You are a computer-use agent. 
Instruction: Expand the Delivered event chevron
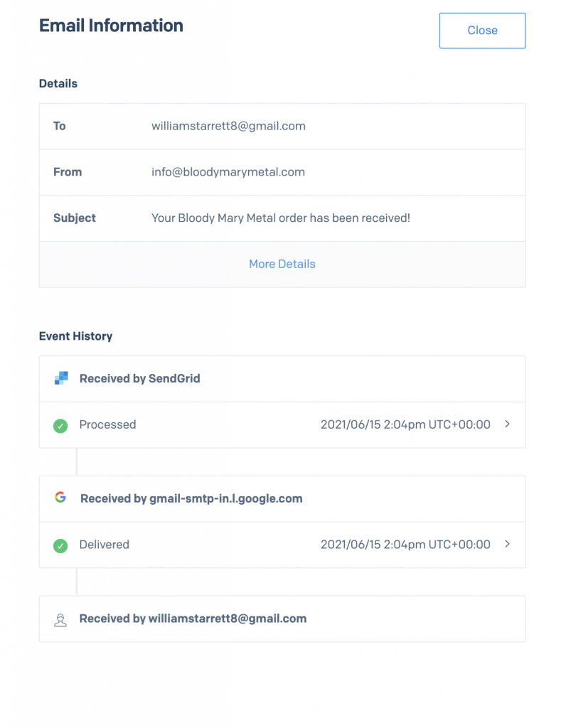point(507,545)
